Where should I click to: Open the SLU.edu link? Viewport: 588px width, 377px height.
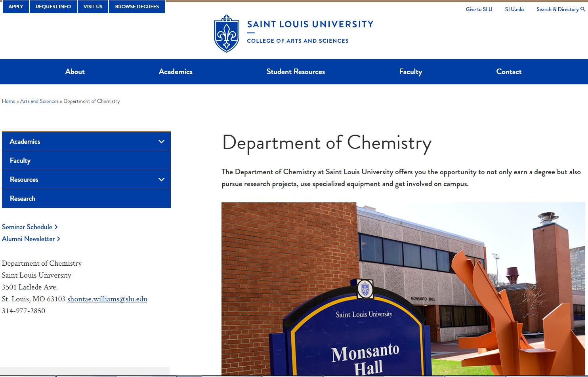(x=514, y=9)
